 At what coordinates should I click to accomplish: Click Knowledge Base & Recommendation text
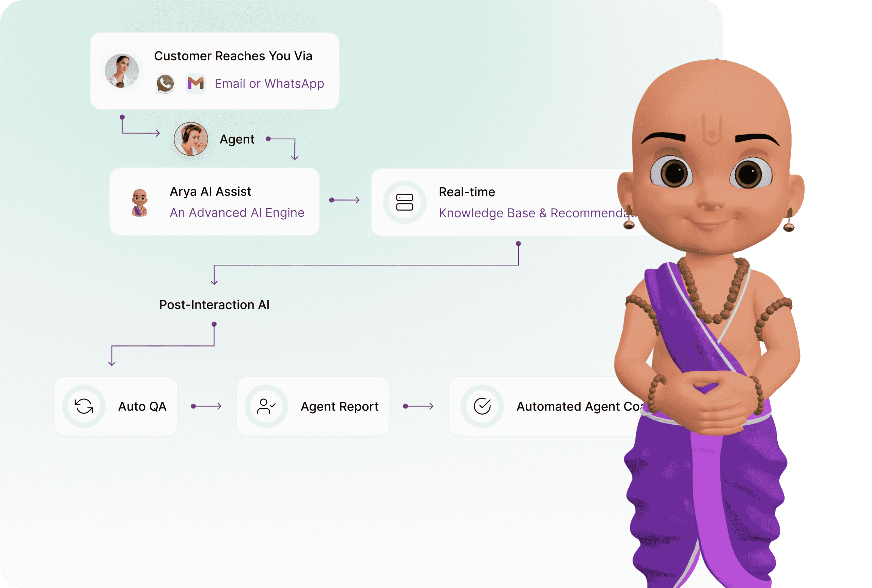537,213
